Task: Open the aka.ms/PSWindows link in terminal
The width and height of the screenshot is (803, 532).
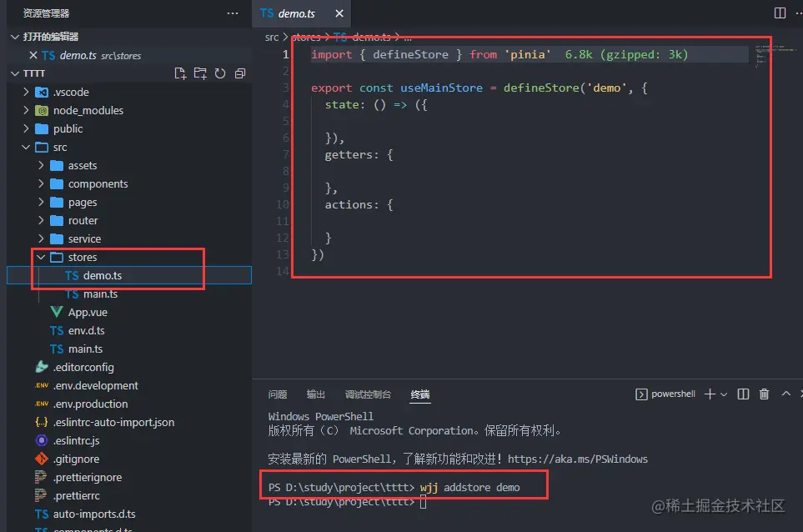Action: [578, 459]
